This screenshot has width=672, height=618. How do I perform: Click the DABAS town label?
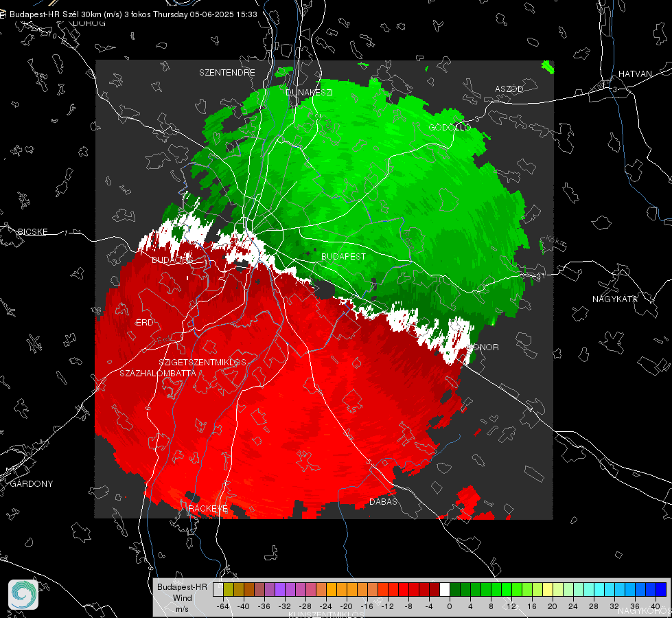pyautogui.click(x=384, y=501)
